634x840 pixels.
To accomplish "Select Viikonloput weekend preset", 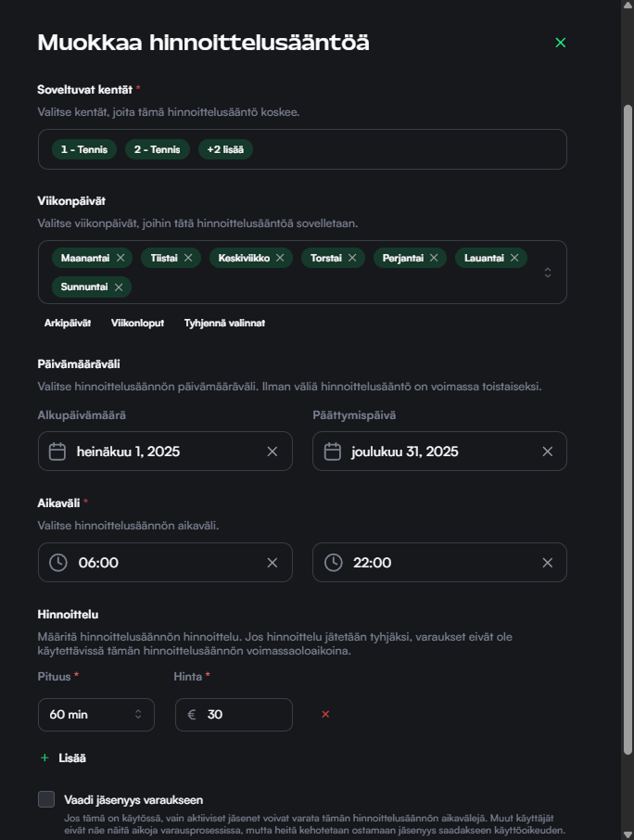I will (137, 323).
